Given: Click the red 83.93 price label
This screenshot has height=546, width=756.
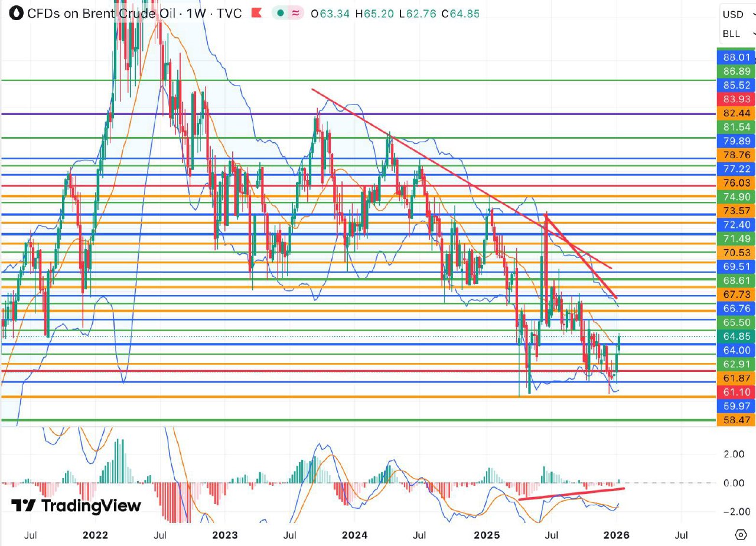Looking at the screenshot, I should 736,99.
